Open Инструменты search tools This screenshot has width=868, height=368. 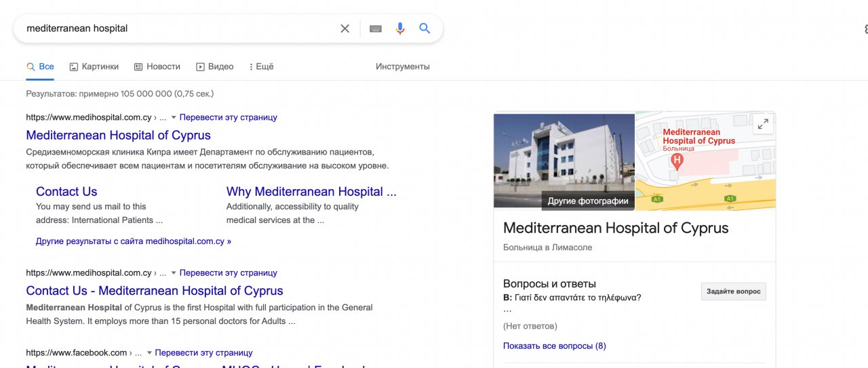pos(402,66)
